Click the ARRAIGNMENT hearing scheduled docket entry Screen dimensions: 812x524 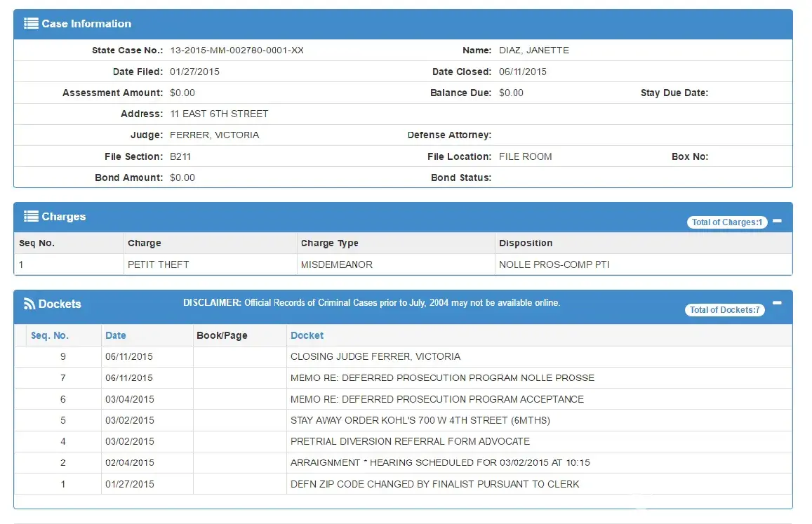440,463
